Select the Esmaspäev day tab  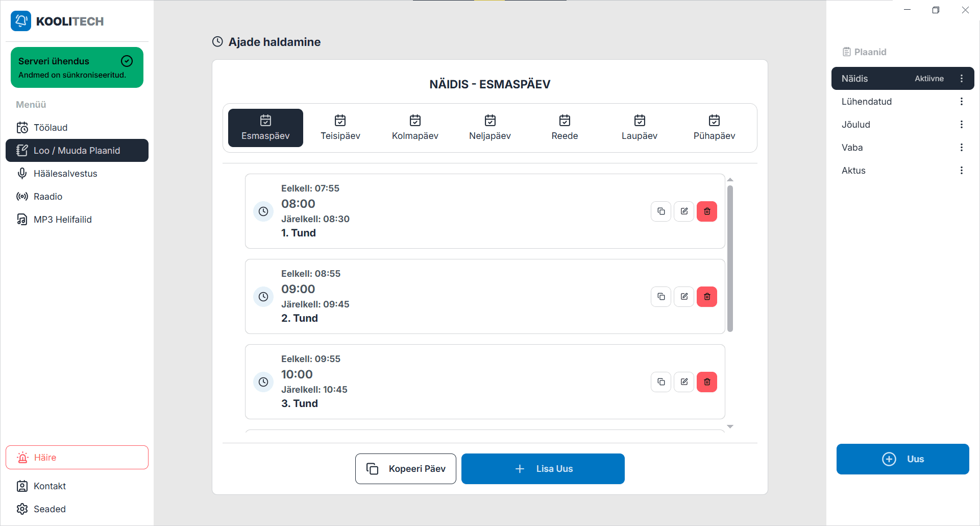click(265, 128)
